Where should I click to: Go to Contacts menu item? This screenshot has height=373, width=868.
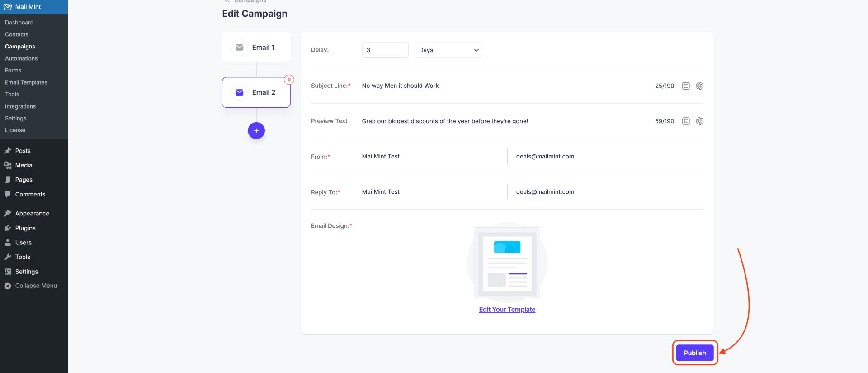17,34
